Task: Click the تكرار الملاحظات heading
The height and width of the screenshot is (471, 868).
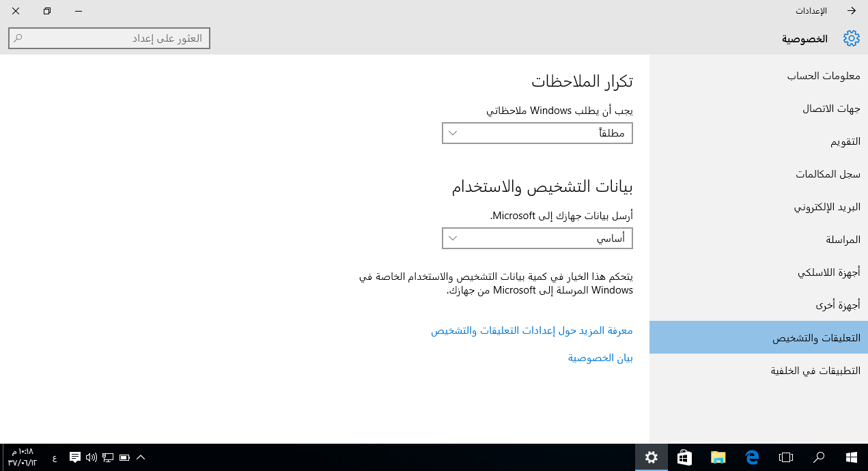Action: click(x=582, y=82)
